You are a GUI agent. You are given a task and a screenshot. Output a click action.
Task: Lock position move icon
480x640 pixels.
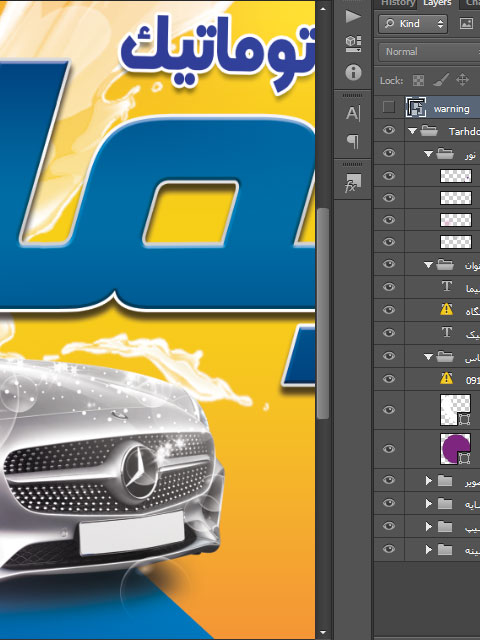tap(462, 80)
